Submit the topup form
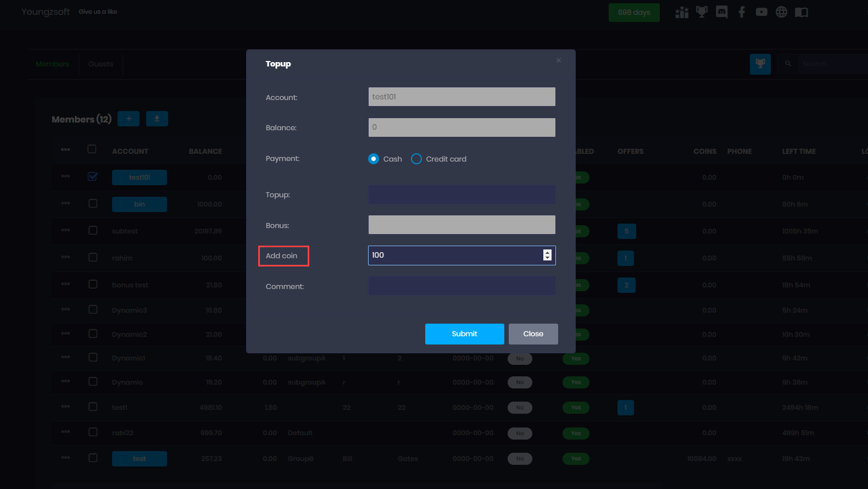The width and height of the screenshot is (868, 489). tap(464, 334)
